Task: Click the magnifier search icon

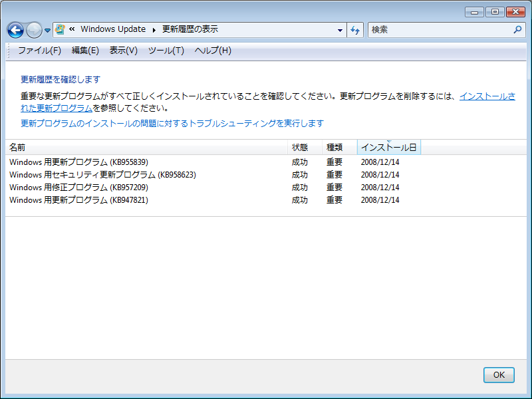Action: coord(517,29)
